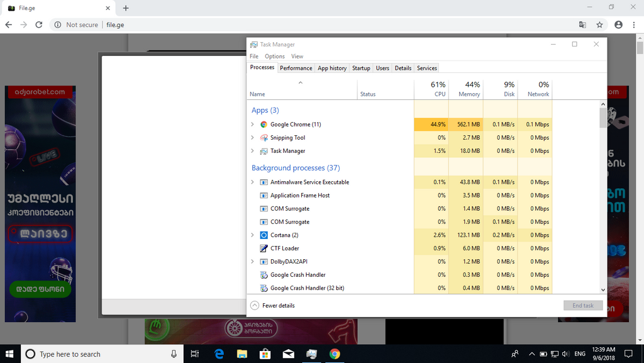Screen dimensions: 644x363
Task: Open the clock showing 12:39 AM
Action: [x=603, y=354]
